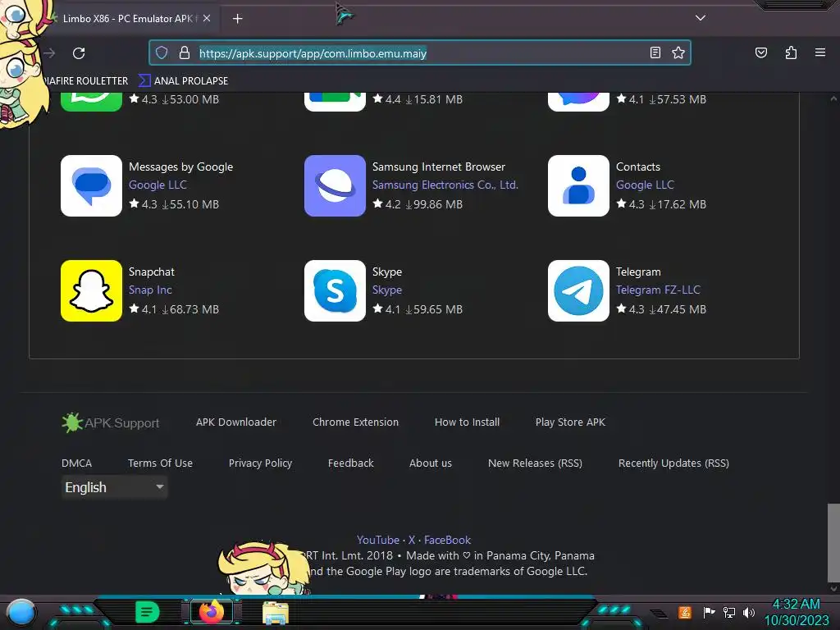Open the Privacy Policy link
Screen dimensions: 840x630
[260, 463]
